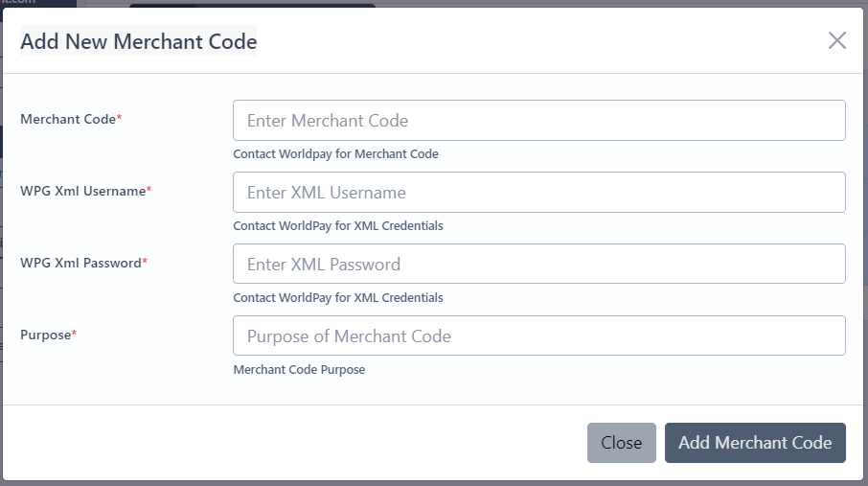Screen dimensions: 868x486
Task: Click the 'Merchant Code Purpose' helper text
Action: click(x=299, y=370)
